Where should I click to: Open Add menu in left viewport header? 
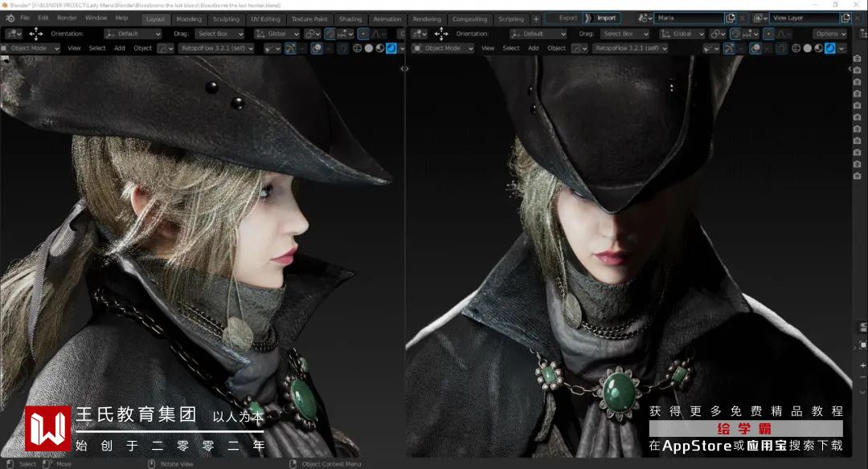coord(120,48)
